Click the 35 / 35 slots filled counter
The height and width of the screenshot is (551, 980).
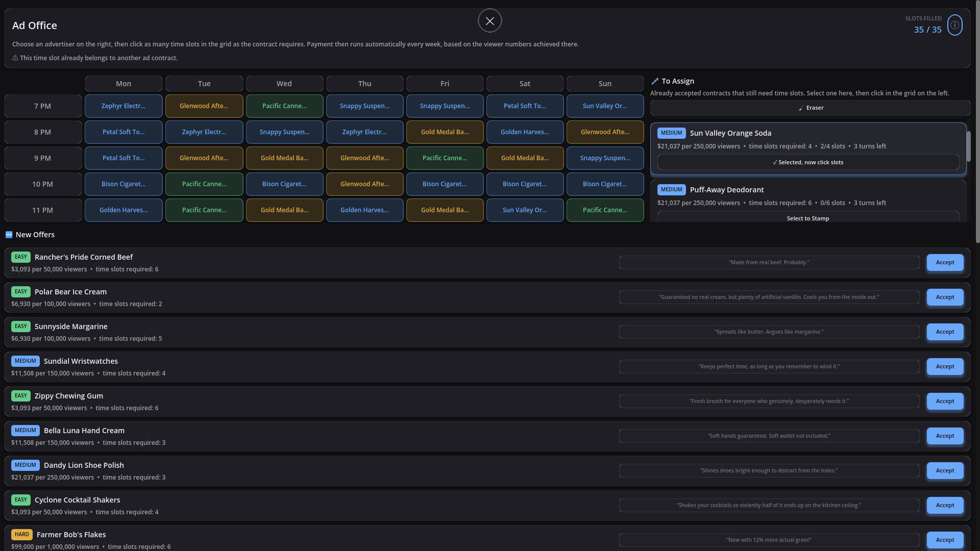pyautogui.click(x=927, y=30)
